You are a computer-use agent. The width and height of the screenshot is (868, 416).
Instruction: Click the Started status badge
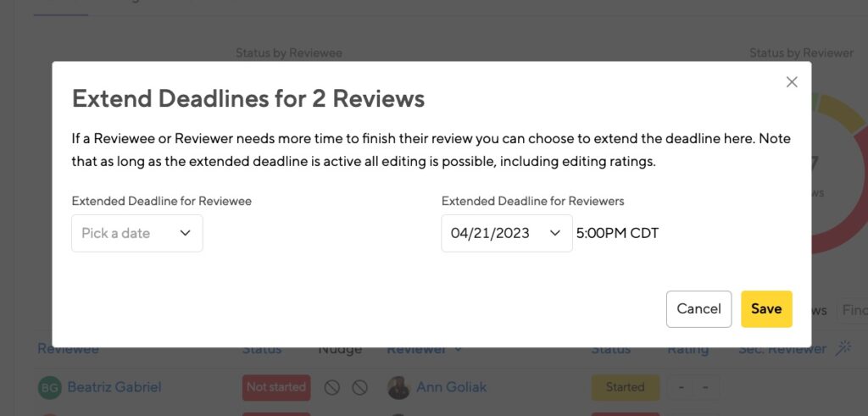click(x=625, y=387)
